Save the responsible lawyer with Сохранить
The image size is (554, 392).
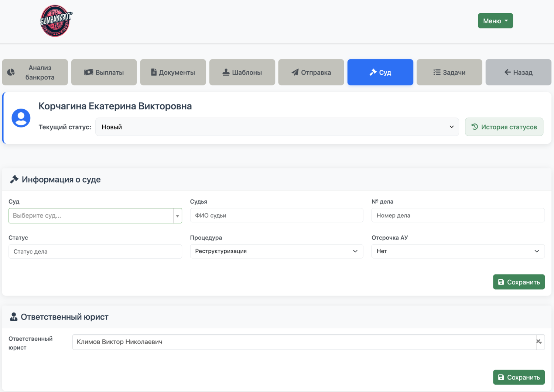[519, 377]
